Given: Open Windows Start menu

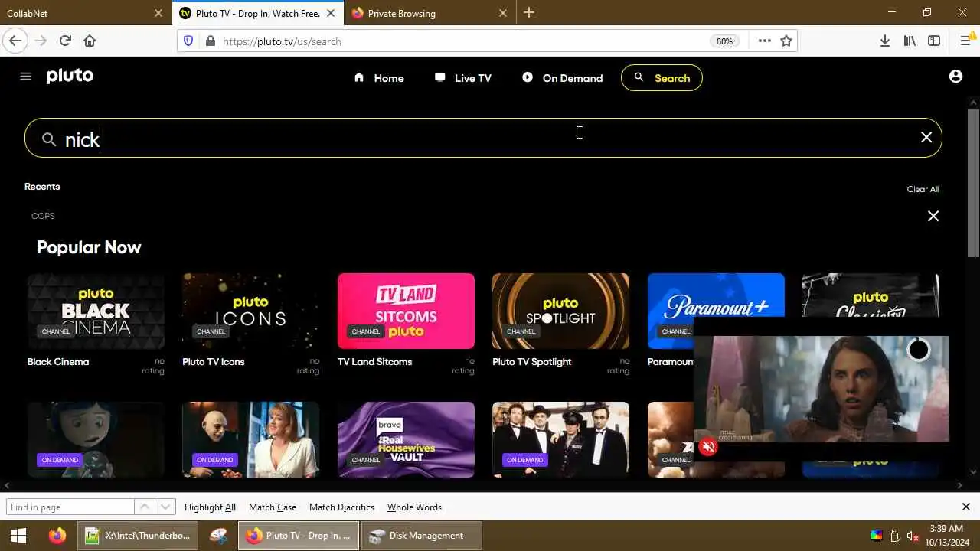Looking at the screenshot, I should tap(18, 536).
